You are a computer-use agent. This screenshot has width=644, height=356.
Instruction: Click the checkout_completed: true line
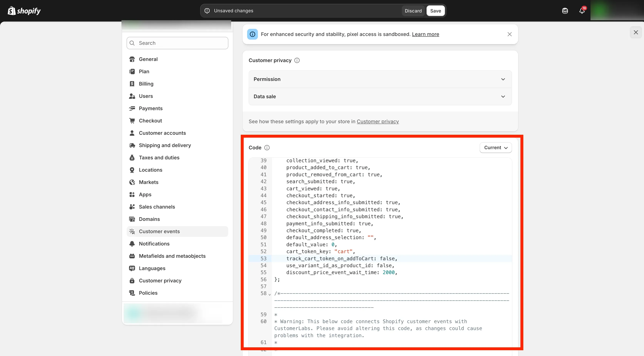click(x=324, y=230)
